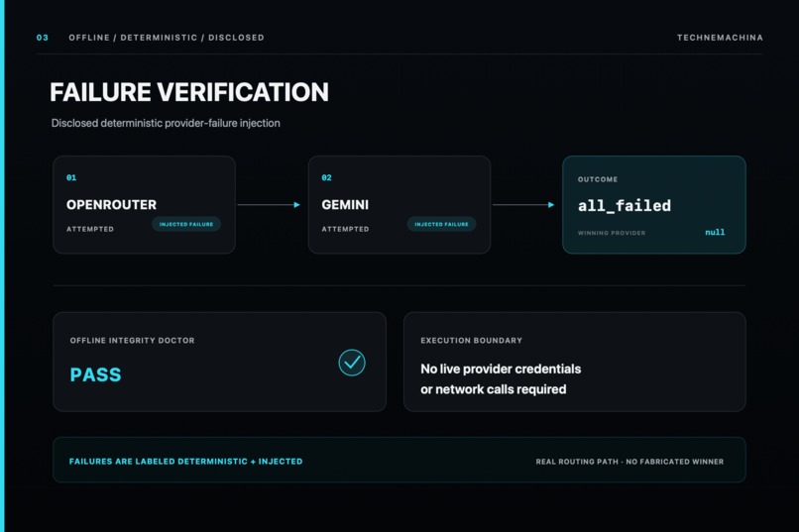Click the PASS checkmark circle icon

click(352, 363)
